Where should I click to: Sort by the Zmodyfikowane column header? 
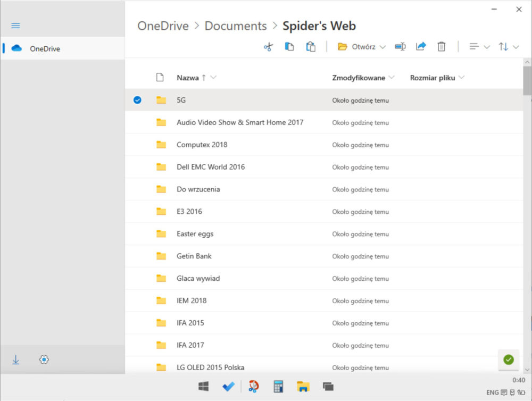coord(359,78)
